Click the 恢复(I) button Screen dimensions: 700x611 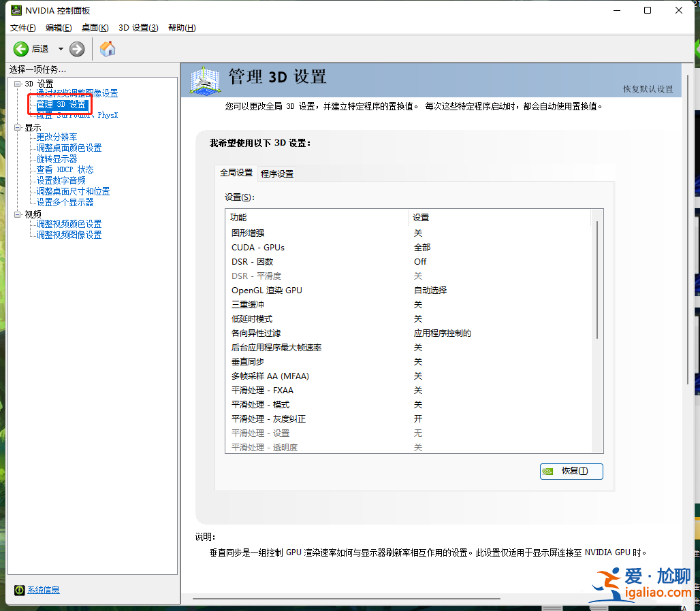tap(571, 471)
